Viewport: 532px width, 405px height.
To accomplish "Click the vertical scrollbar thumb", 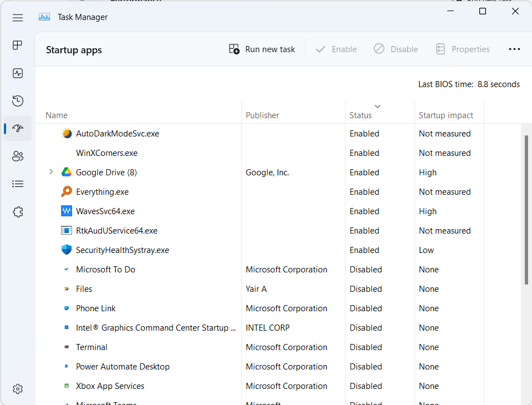I will (526, 210).
